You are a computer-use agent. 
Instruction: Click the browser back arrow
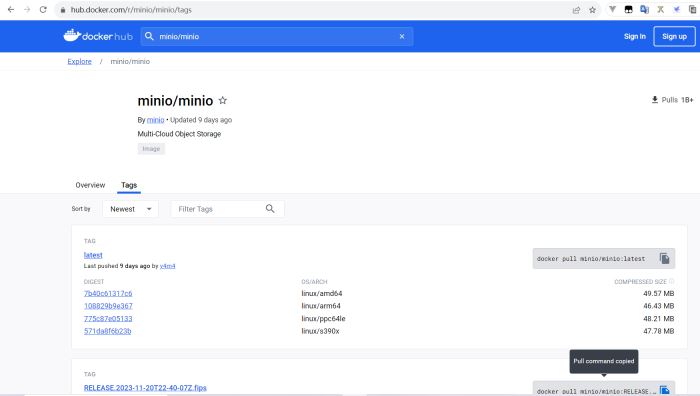(x=11, y=9)
